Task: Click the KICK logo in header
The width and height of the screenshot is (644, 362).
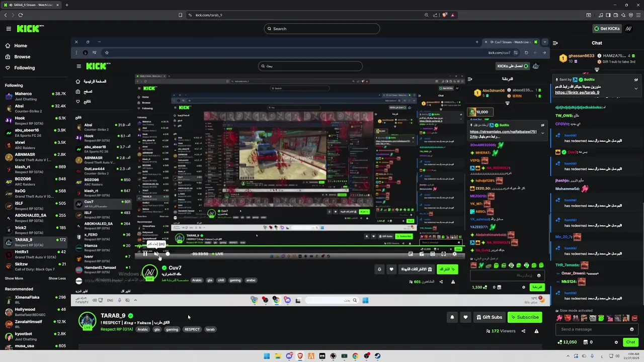Action: [x=30, y=29]
